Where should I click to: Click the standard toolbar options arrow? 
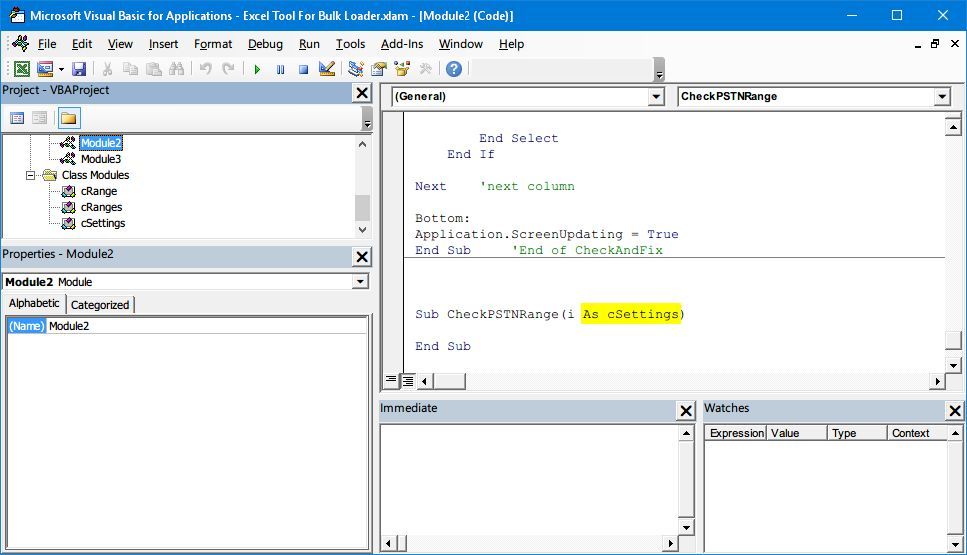[659, 69]
